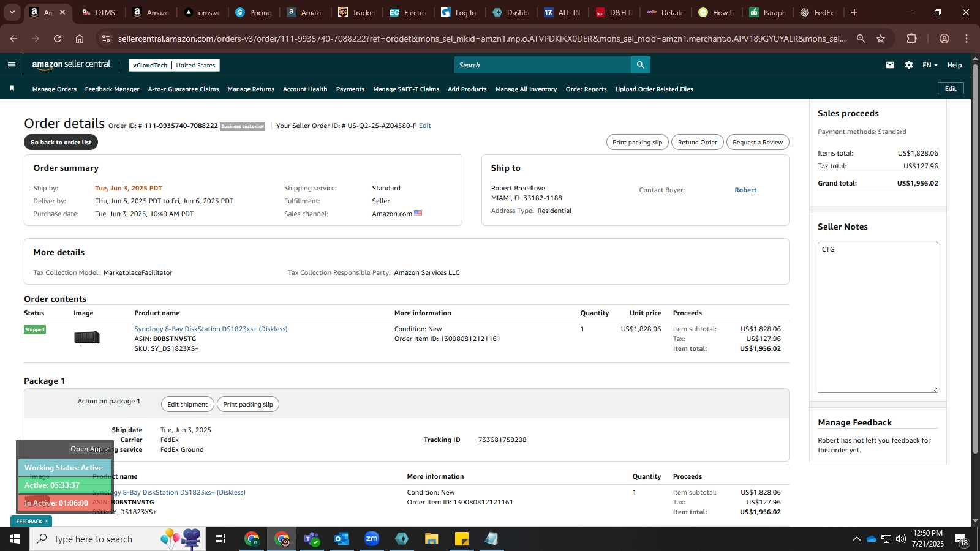Open File Explorer from the taskbar
The height and width of the screenshot is (551, 980).
point(432,539)
